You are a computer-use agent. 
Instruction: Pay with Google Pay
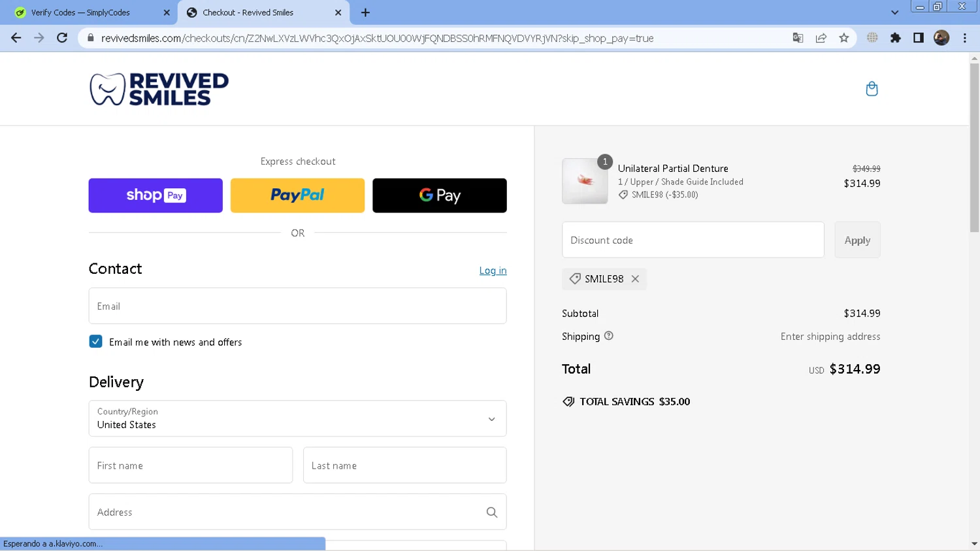440,195
